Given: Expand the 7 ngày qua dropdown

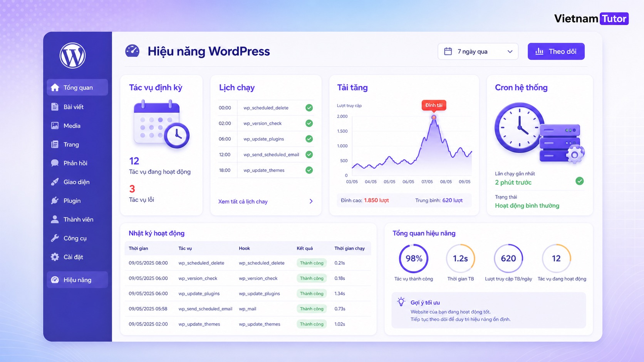Looking at the screenshot, I should (478, 51).
